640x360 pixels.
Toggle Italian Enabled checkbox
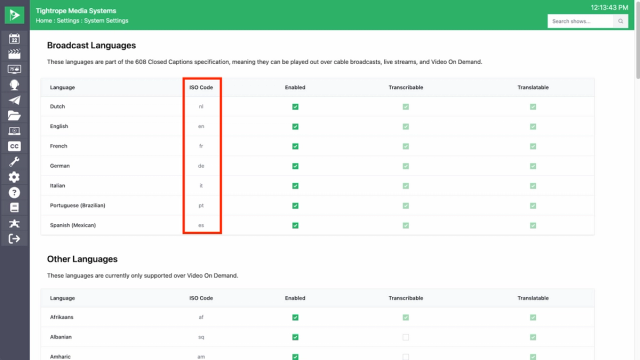coord(295,186)
